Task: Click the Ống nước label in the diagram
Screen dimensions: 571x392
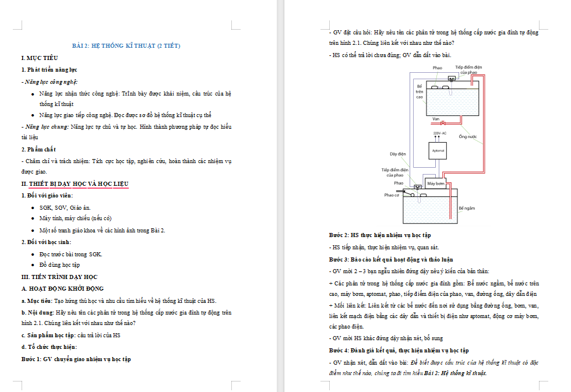Action: [x=468, y=136]
